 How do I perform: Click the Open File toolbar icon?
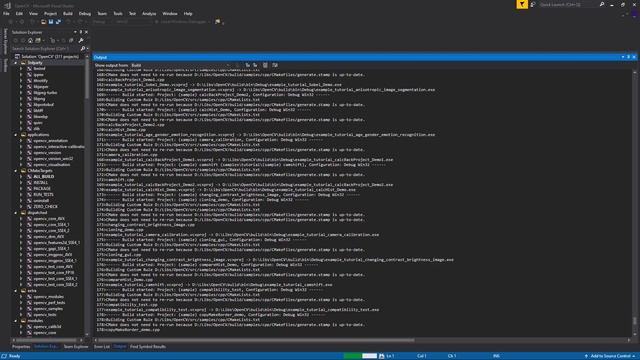click(x=43, y=22)
